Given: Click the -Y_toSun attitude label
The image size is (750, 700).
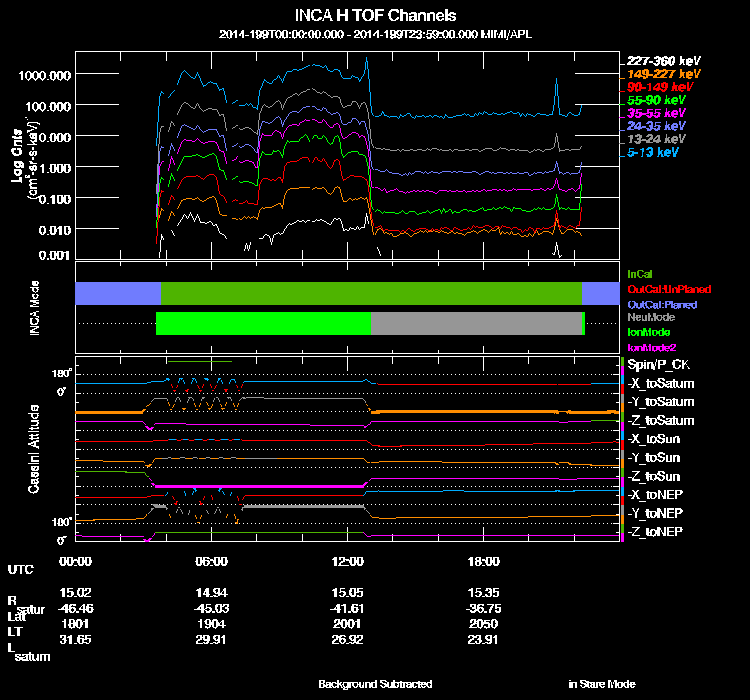Looking at the screenshot, I should coord(653,457).
